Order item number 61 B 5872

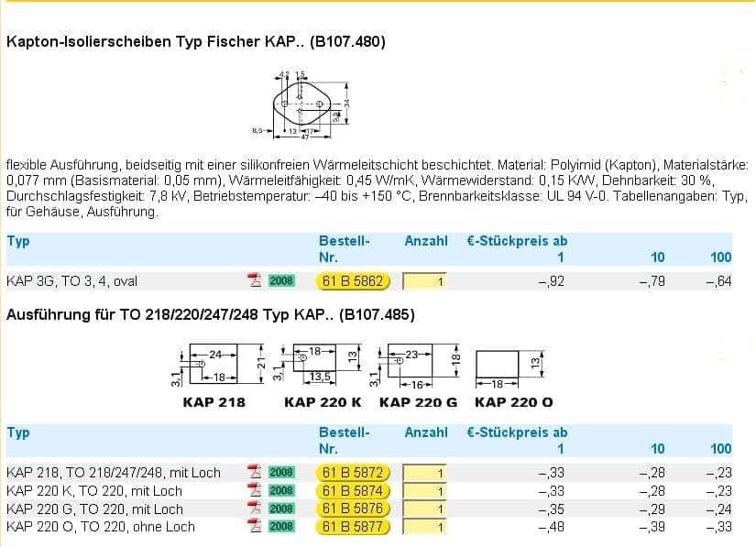pos(353,473)
